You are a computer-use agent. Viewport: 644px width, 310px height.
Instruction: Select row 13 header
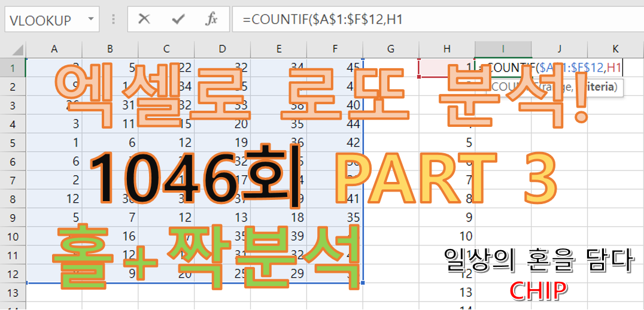[13, 292]
